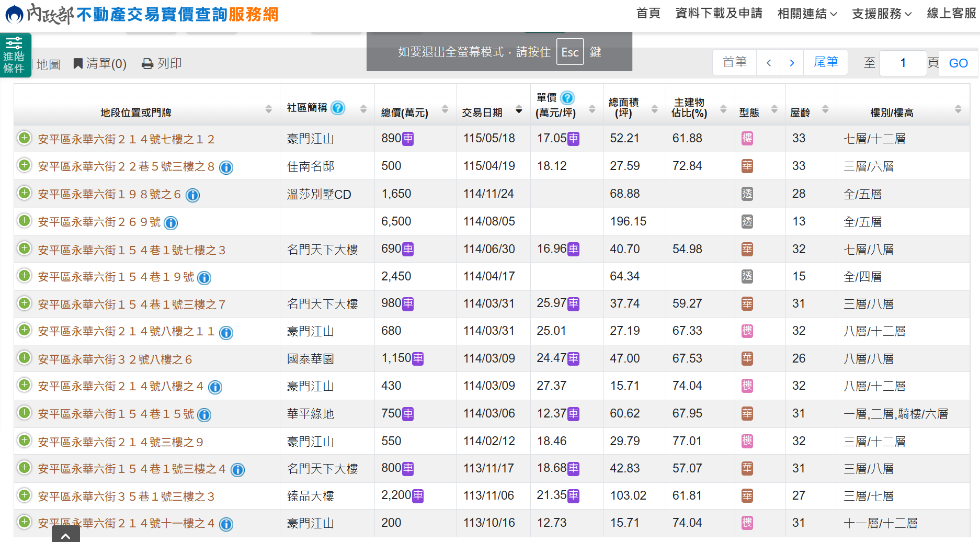The height and width of the screenshot is (542, 980).
Task: Open the 清單(0) bookmark list
Action: (x=100, y=63)
